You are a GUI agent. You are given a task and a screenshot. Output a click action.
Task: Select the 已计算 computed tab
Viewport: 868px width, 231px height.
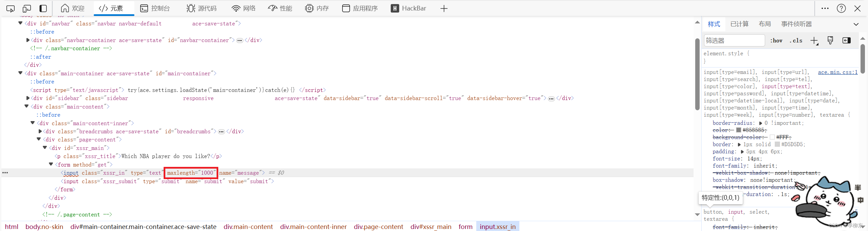739,24
